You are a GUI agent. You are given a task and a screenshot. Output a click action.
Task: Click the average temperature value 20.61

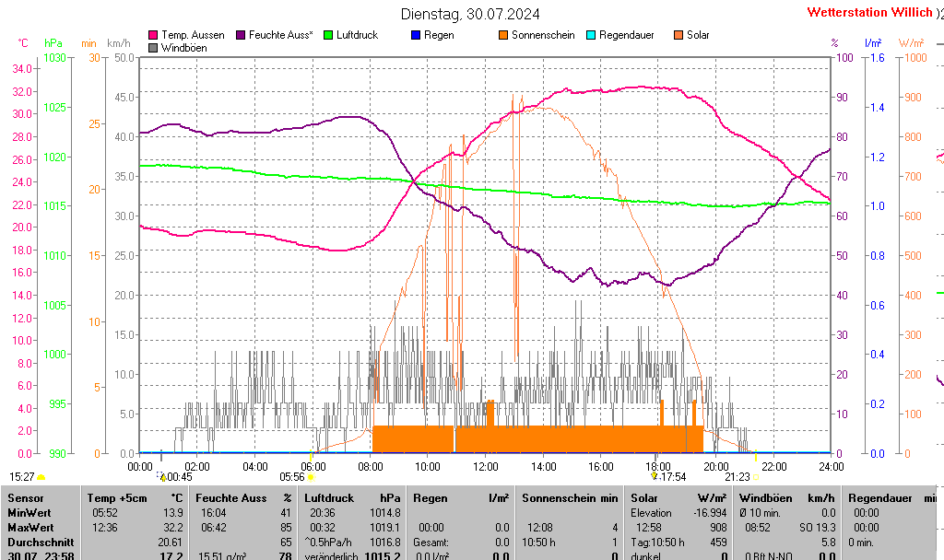click(x=170, y=542)
